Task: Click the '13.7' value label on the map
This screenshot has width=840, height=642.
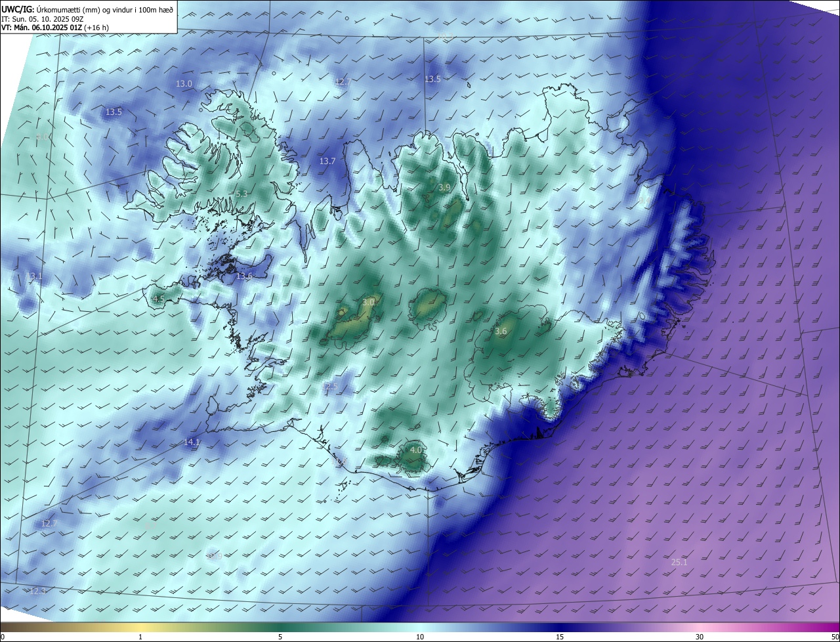Action: 327,161
